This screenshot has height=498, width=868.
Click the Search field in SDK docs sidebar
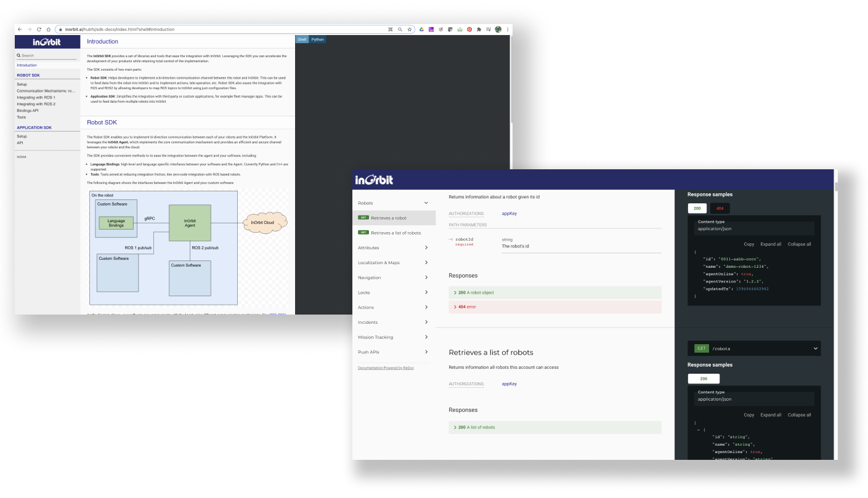click(48, 55)
